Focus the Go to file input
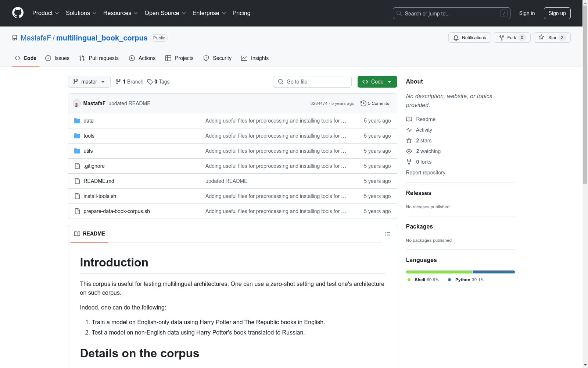This screenshot has height=368, width=588. pyautogui.click(x=312, y=82)
